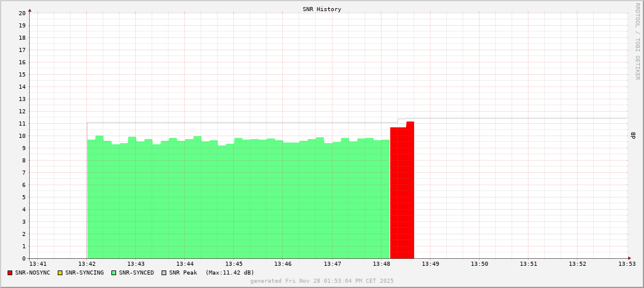Select the SNR-SYNCED legend label
644x288 pixels.
[x=136, y=273]
